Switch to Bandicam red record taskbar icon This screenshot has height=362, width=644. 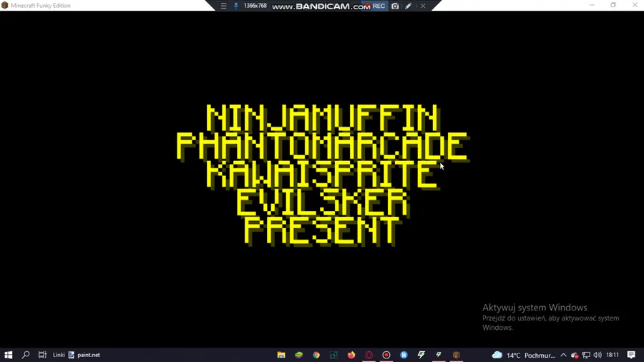[386, 355]
